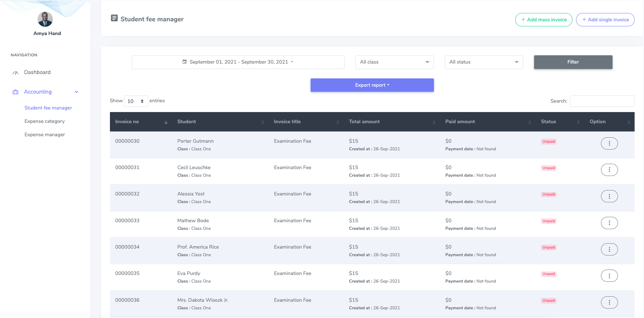The height and width of the screenshot is (318, 644).
Task: Click the Add mass invoice button
Action: coord(543,20)
